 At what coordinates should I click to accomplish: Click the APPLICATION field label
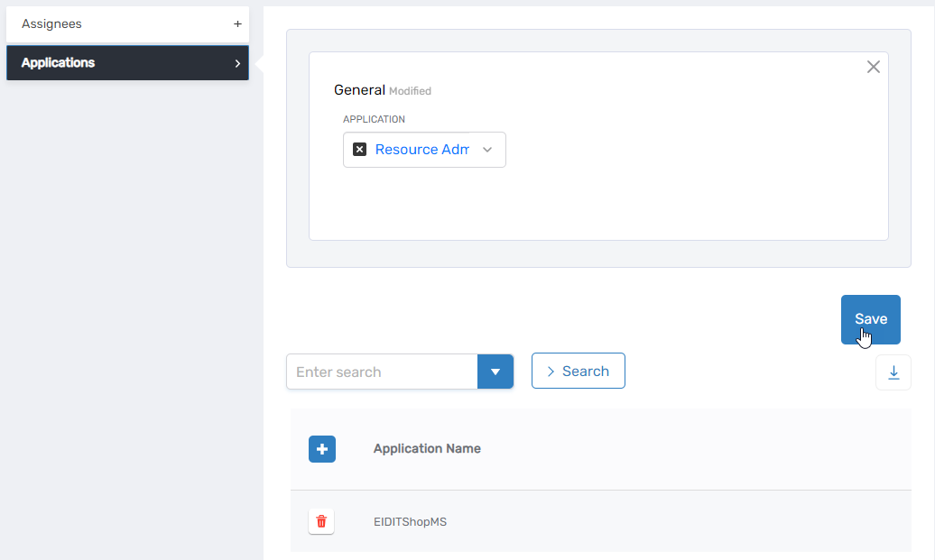coord(374,119)
